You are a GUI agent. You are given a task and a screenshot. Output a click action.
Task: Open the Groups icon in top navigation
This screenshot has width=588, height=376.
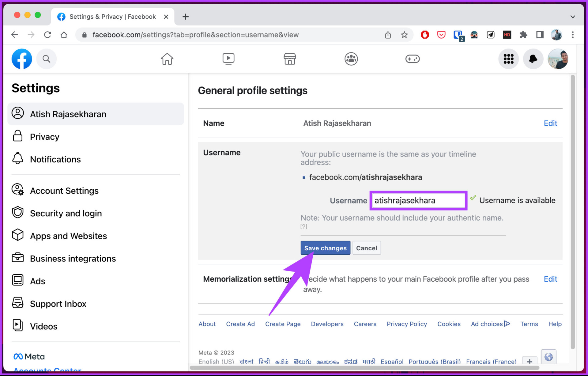click(351, 59)
